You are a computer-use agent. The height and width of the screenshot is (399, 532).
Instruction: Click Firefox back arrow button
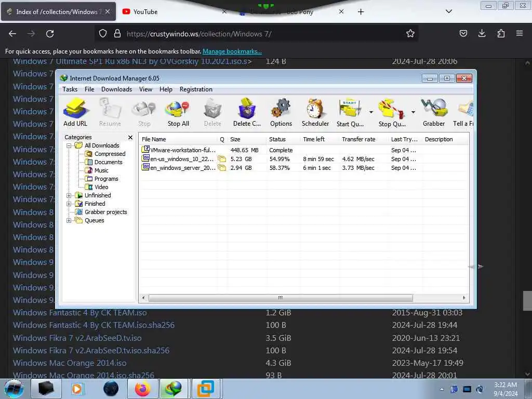12,34
